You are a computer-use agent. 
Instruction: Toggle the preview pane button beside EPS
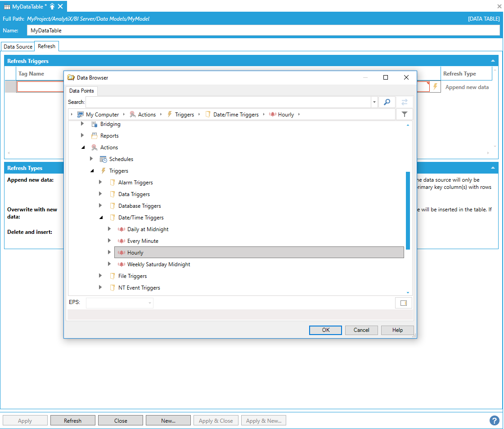click(403, 303)
